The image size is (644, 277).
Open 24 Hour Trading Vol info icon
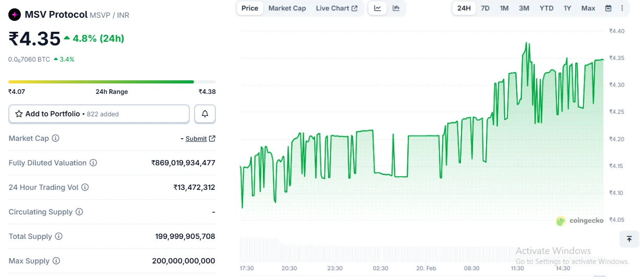coord(85,187)
